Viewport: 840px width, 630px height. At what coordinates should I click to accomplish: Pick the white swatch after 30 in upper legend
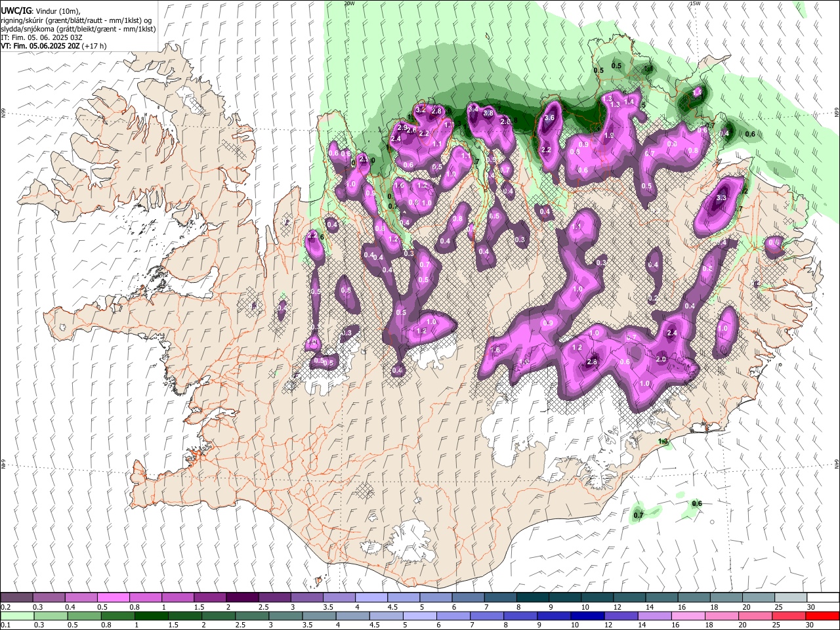click(823, 598)
